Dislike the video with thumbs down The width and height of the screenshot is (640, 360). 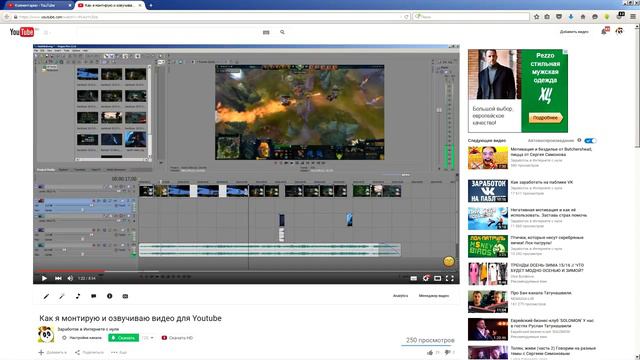coord(449,352)
